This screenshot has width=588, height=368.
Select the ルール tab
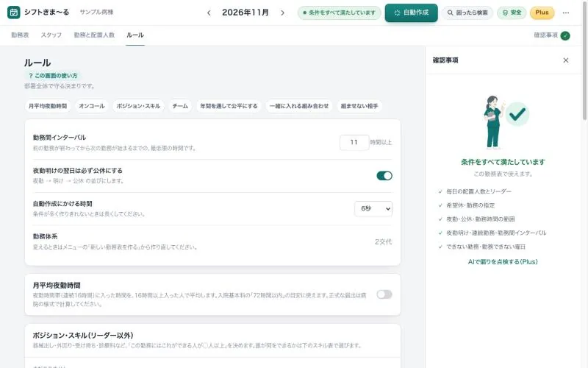pos(135,35)
